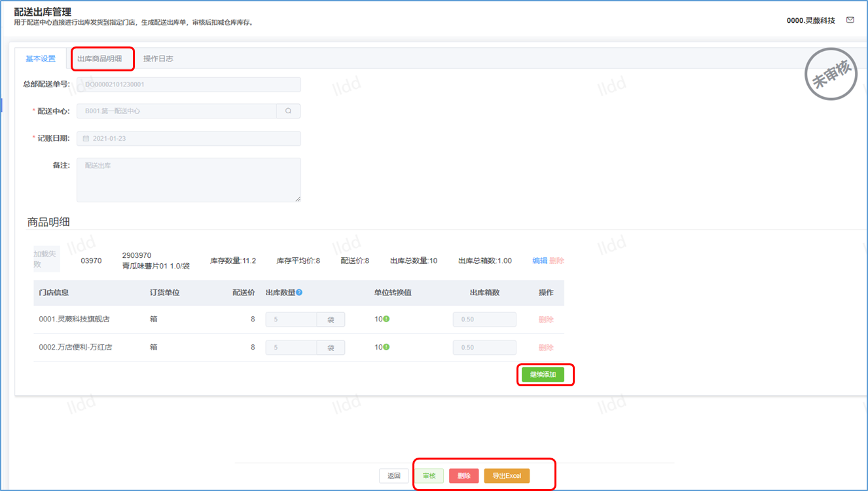Viewport: 868px width, 491px height.
Task: Click the 配送出库管理 page title
Action: click(43, 12)
